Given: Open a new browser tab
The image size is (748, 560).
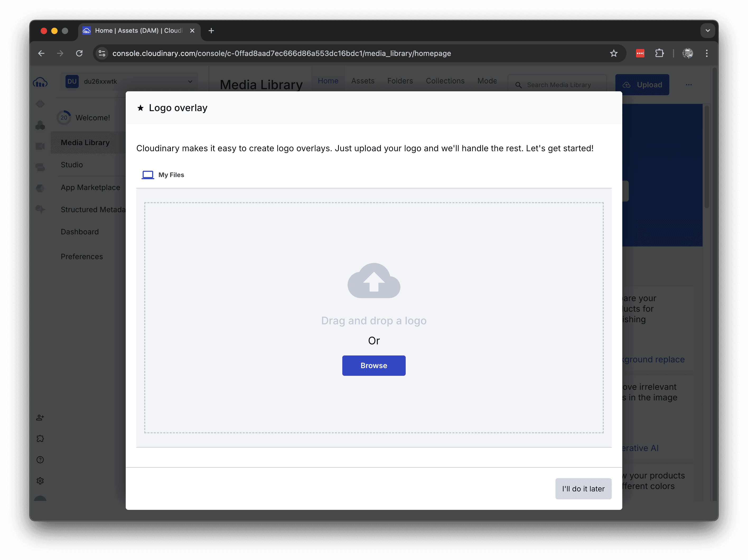Looking at the screenshot, I should (x=211, y=31).
